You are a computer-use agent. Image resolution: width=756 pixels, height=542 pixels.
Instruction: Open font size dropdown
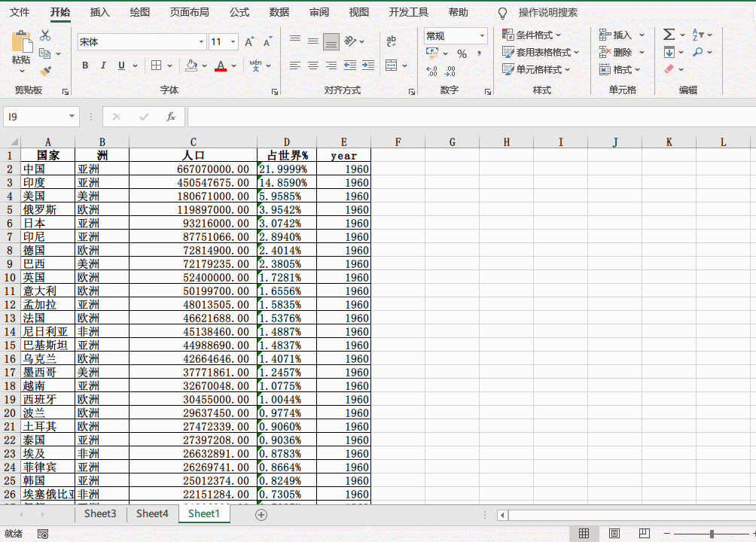[233, 42]
